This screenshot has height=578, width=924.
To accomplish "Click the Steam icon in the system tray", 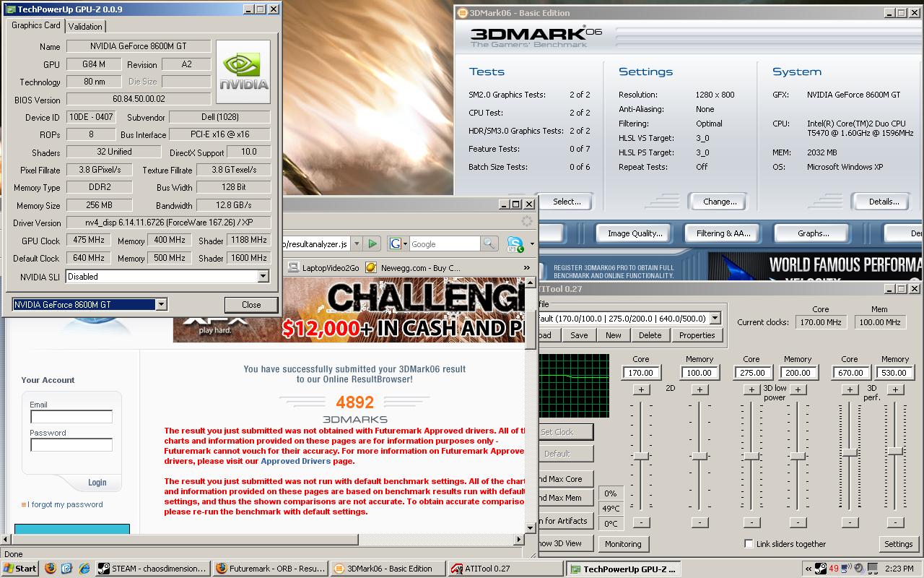I will [x=821, y=569].
